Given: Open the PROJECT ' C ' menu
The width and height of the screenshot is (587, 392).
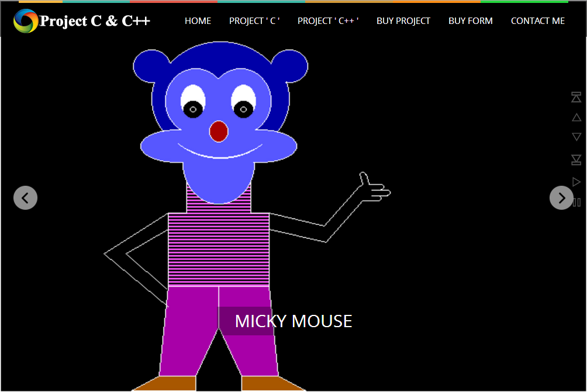Looking at the screenshot, I should point(254,20).
